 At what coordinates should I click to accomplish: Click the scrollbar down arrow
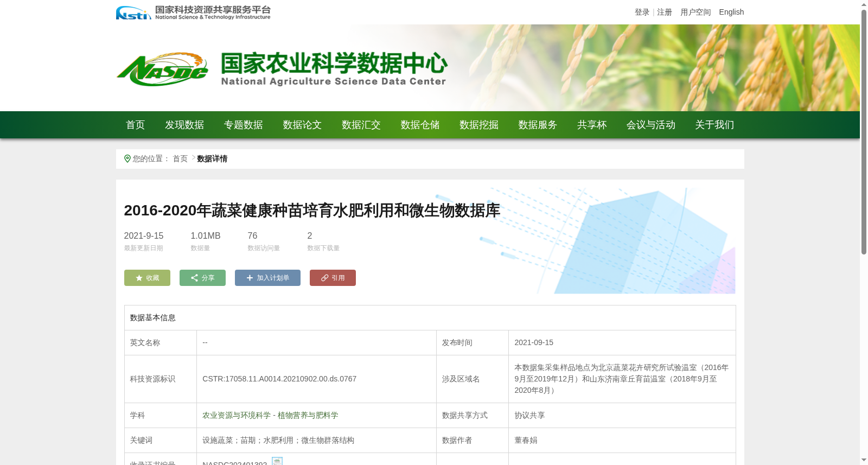pos(864,460)
